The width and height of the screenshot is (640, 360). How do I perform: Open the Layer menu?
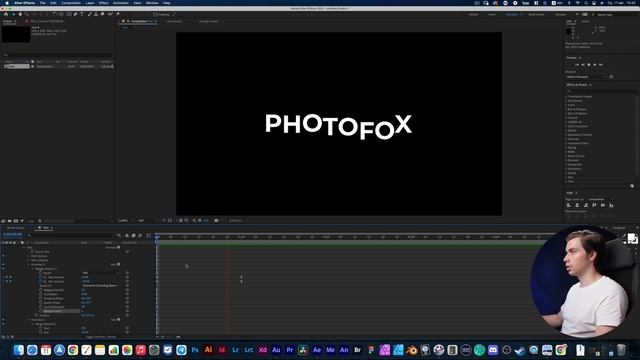pos(89,3)
